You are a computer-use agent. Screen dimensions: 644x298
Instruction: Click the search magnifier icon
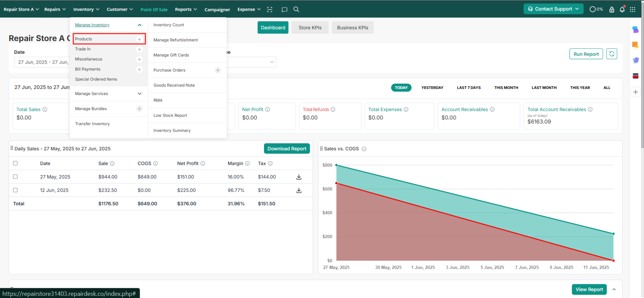pyautogui.click(x=296, y=10)
